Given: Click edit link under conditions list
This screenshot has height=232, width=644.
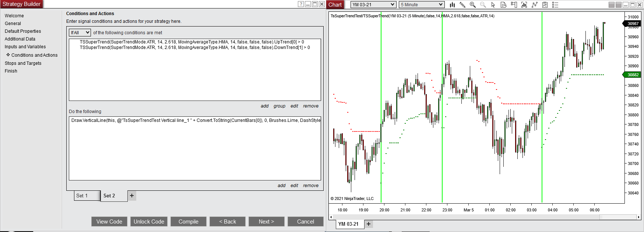Looking at the screenshot, I should (294, 106).
